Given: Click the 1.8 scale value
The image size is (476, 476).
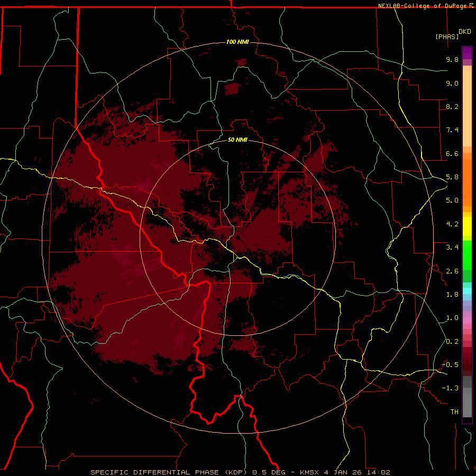Looking at the screenshot, I should (x=452, y=295).
